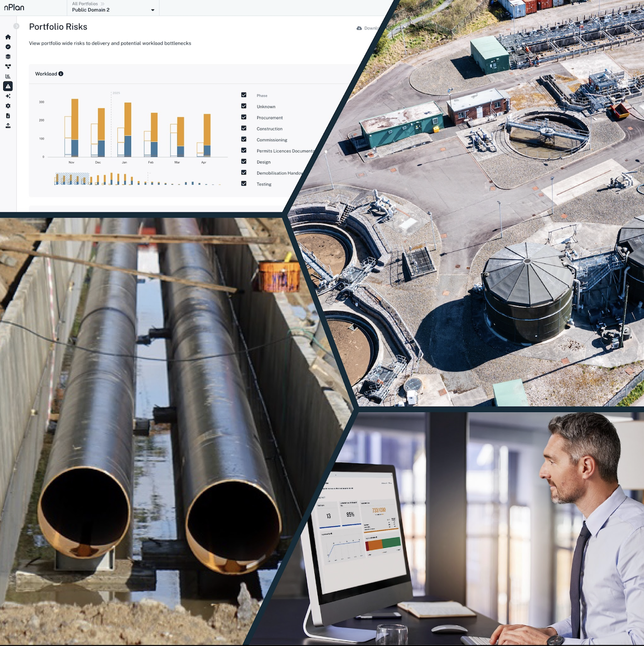This screenshot has height=646, width=644.
Task: Expand the All Portfolios breadcrumb chevron
Action: (103, 4)
